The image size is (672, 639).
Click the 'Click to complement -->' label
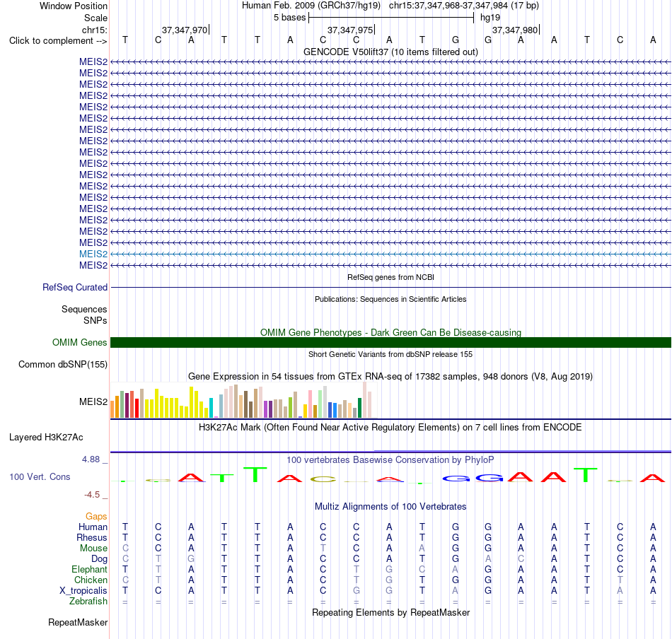pos(58,41)
